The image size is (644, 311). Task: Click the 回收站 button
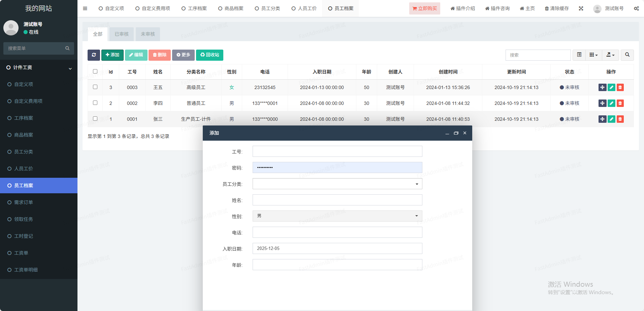coord(210,55)
